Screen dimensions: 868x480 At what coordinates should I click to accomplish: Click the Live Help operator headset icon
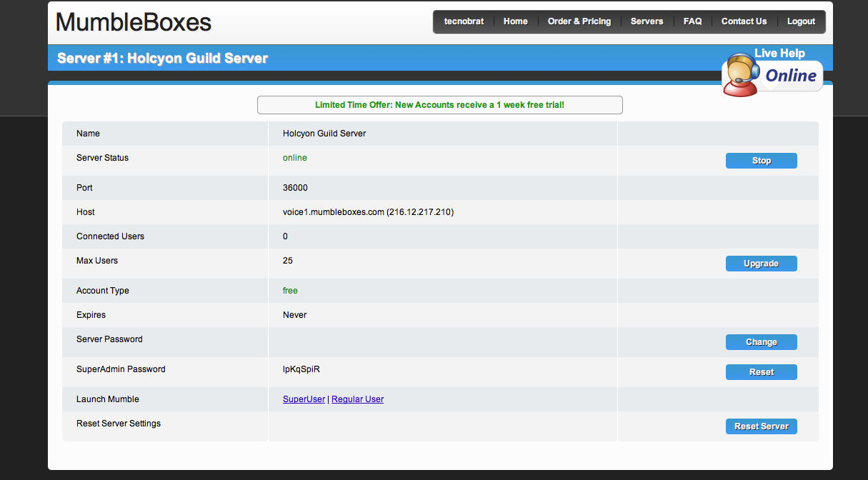point(740,76)
